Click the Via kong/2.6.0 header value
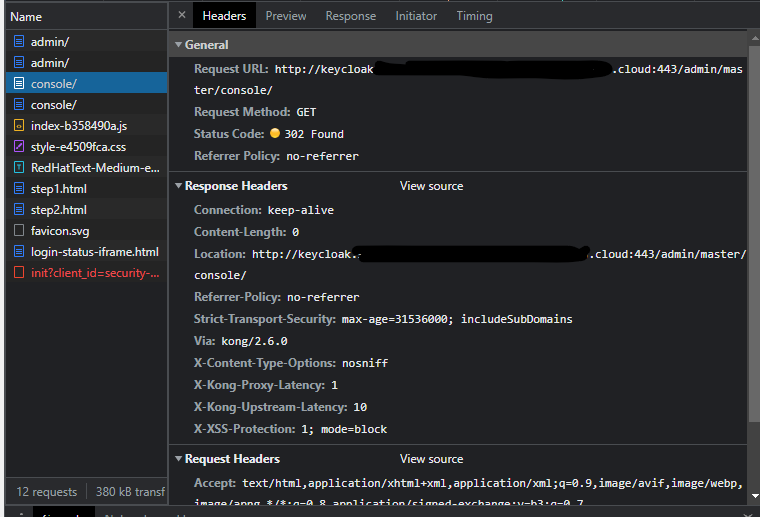760x517 pixels. 254,341
